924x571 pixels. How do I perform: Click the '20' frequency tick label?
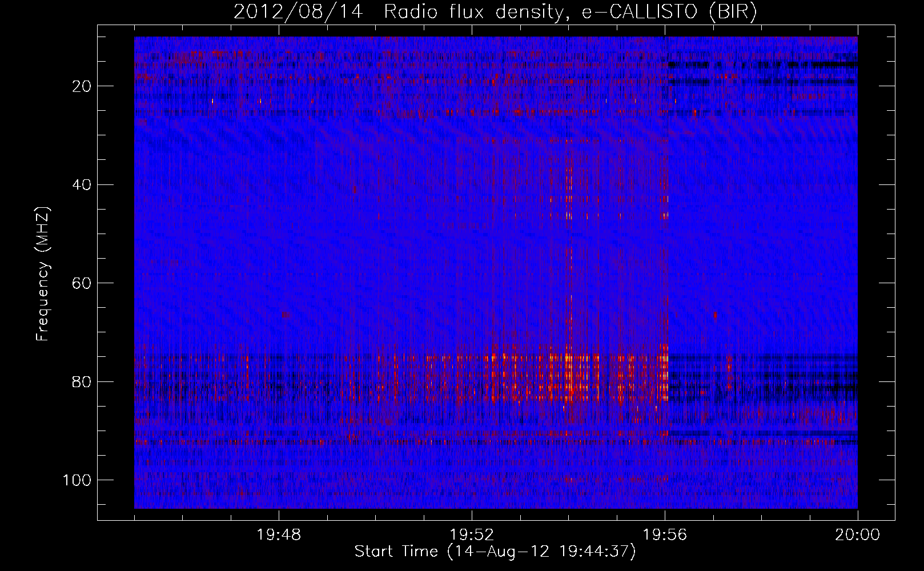81,86
